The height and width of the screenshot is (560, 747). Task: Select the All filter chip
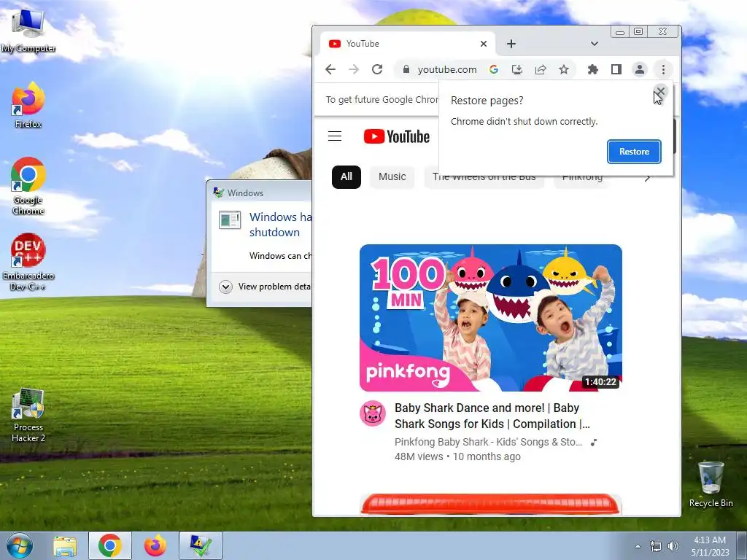[x=347, y=176]
